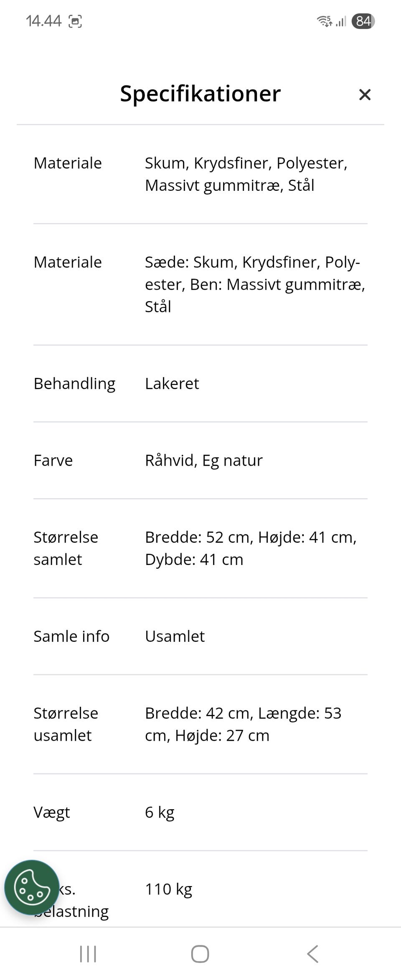This screenshot has height=980, width=401.
Task: Tap the Farve entry Råhvid, Eg natur
Action: [203, 460]
